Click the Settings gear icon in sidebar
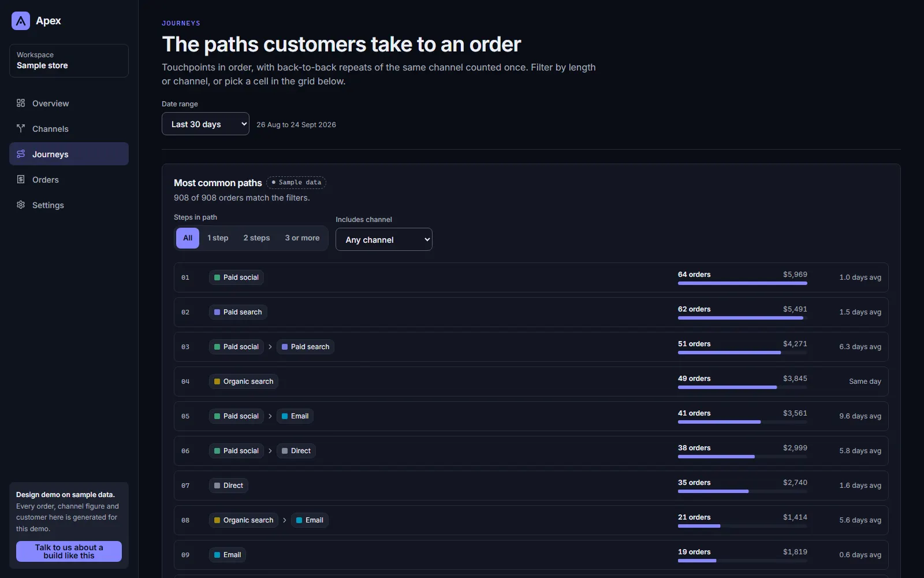924x578 pixels. coord(21,205)
